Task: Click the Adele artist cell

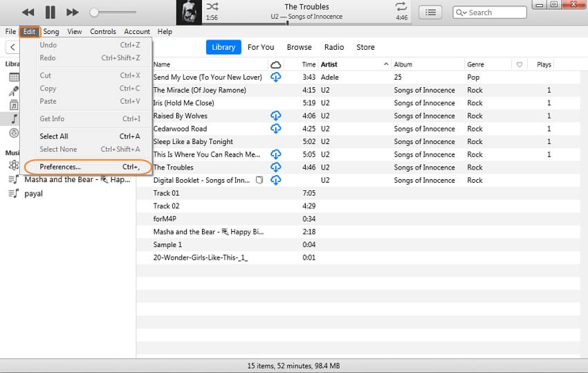Action: tap(329, 78)
